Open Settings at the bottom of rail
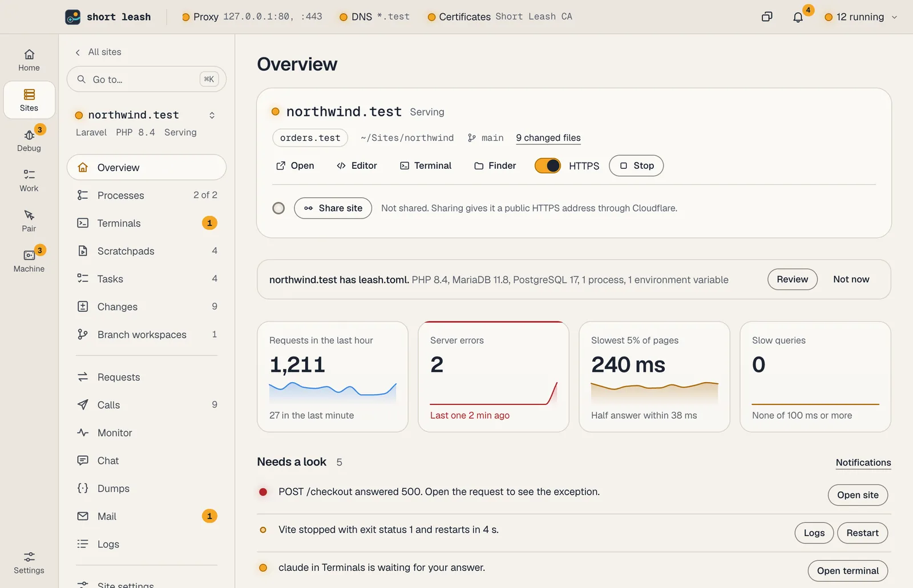The width and height of the screenshot is (913, 588). tap(29, 562)
